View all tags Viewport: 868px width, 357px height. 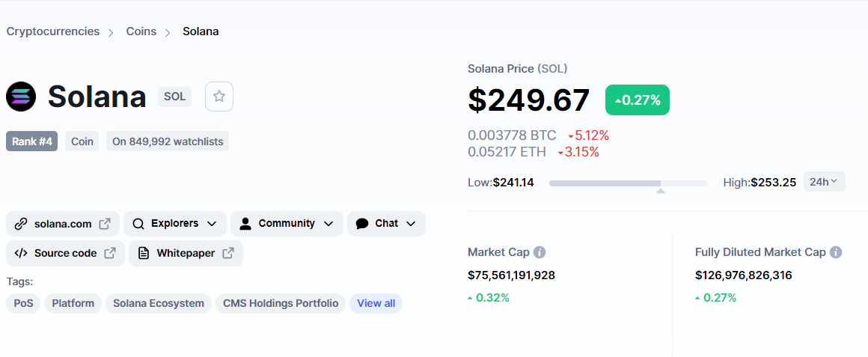coord(376,303)
